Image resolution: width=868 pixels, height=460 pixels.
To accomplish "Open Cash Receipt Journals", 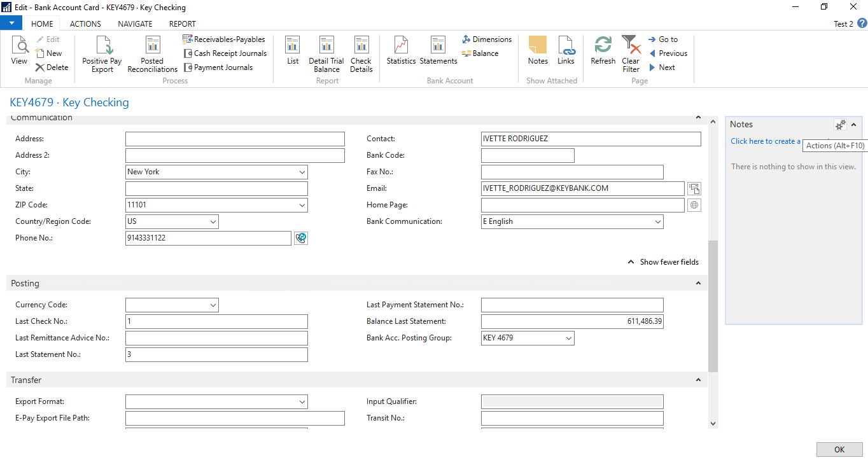I will (x=225, y=53).
